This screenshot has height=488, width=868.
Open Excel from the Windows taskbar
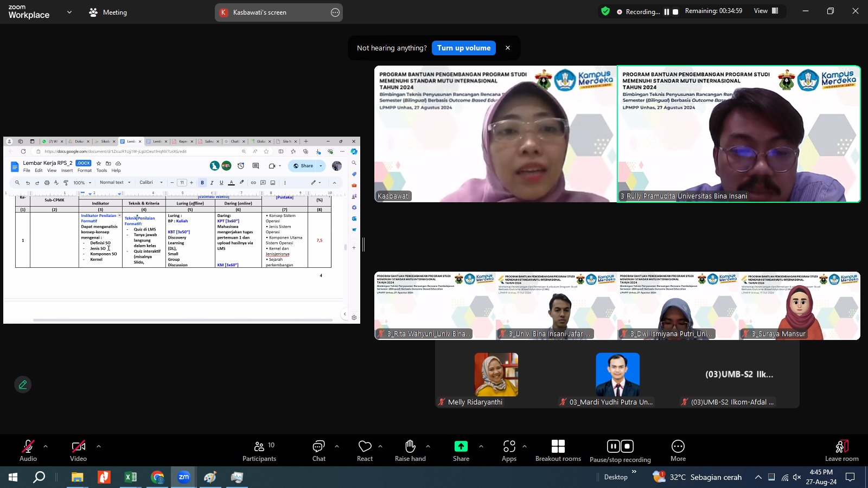coord(131,477)
